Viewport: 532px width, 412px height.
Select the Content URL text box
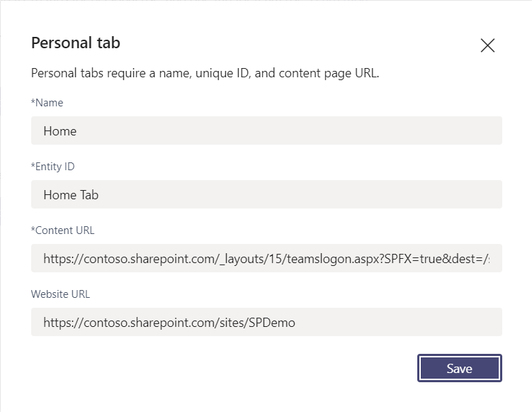pos(266,258)
